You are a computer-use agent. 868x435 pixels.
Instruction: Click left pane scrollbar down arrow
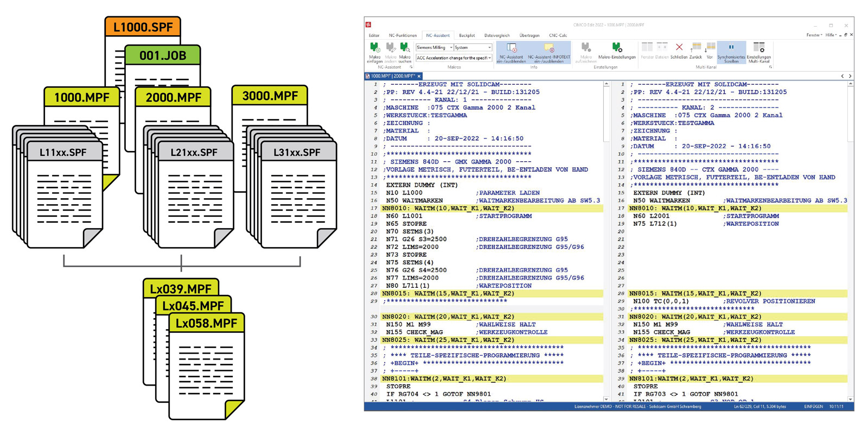[x=606, y=399]
